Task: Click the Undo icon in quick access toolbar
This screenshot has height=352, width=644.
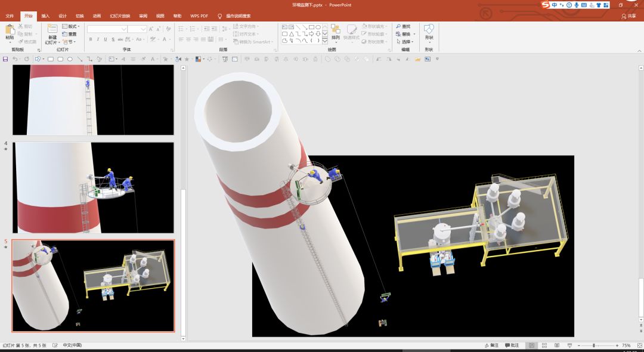Action: [15, 59]
